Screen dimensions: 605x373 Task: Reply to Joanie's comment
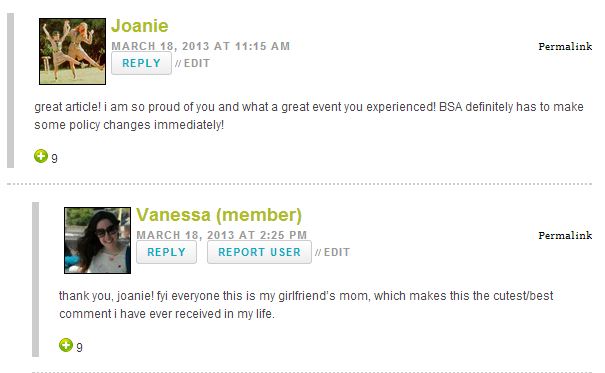coord(141,63)
